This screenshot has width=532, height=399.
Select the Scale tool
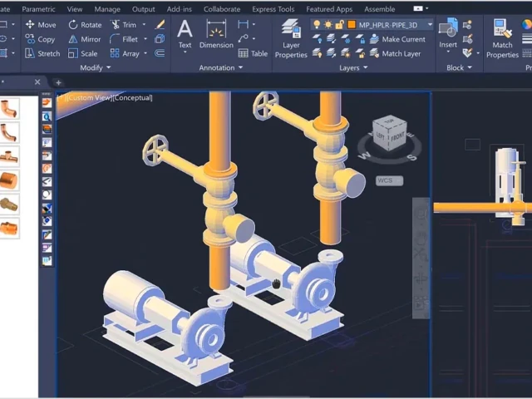pyautogui.click(x=82, y=53)
